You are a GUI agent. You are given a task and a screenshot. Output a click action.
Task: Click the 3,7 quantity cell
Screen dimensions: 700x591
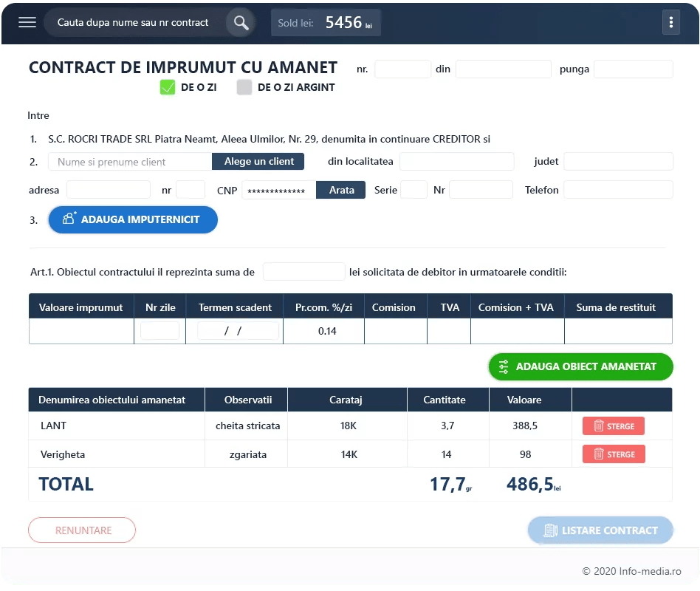447,426
